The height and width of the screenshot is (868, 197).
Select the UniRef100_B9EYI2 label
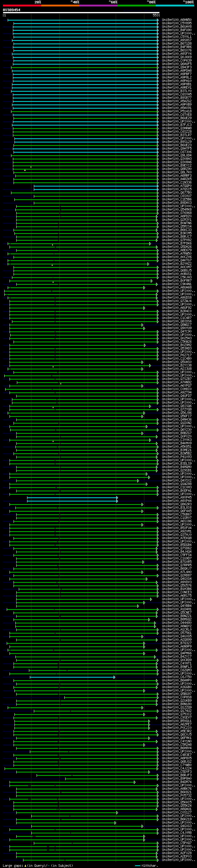click(176, 165)
